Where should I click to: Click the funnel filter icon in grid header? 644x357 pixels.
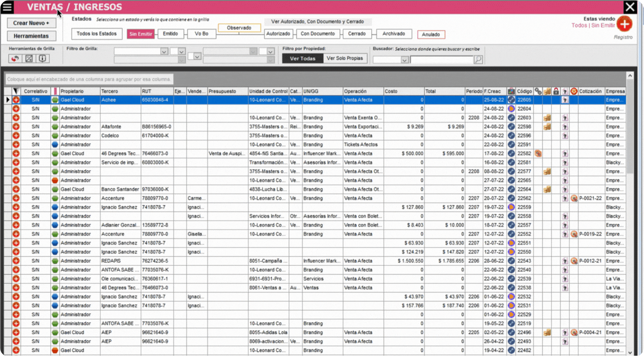[x=16, y=91]
